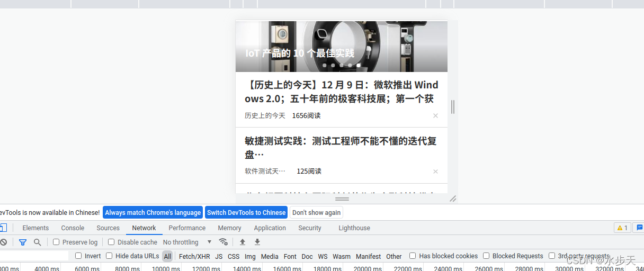Viewport: 644px width, 271px height.
Task: Check Blocked Requests option
Action: pos(486,256)
